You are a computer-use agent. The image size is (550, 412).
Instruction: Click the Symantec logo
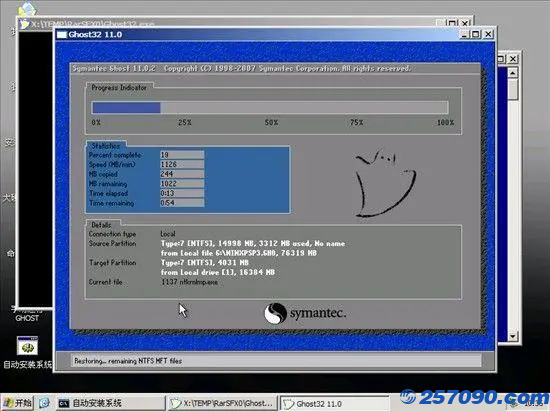click(305, 313)
